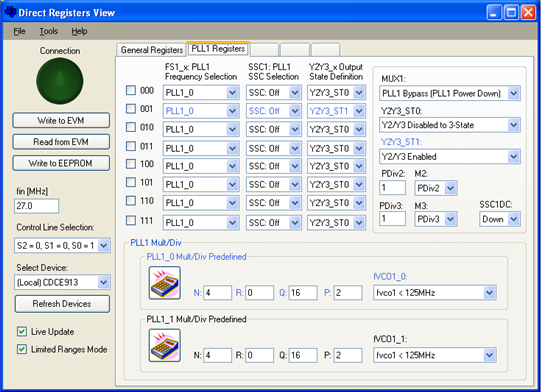Image resolution: width=550 pixels, height=392 pixels.
Task: Close the Direct Registers View window
Action: (x=528, y=13)
